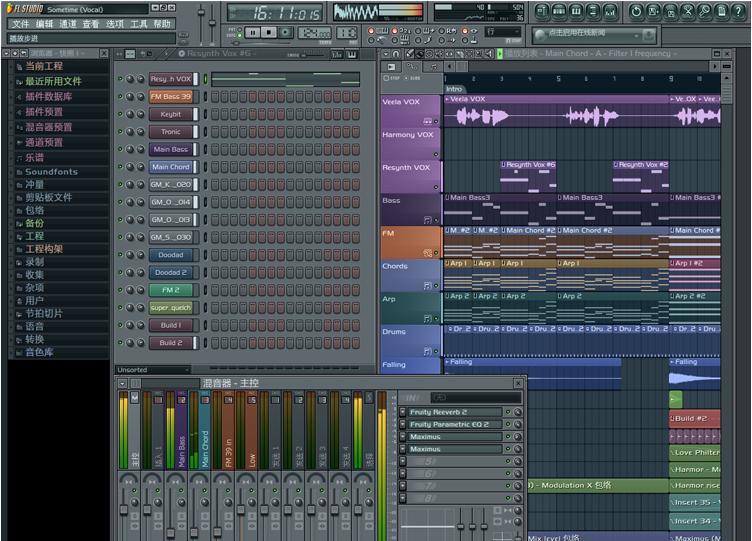
Task: Open the Unsorted channel group dropdown
Action: pyautogui.click(x=153, y=370)
